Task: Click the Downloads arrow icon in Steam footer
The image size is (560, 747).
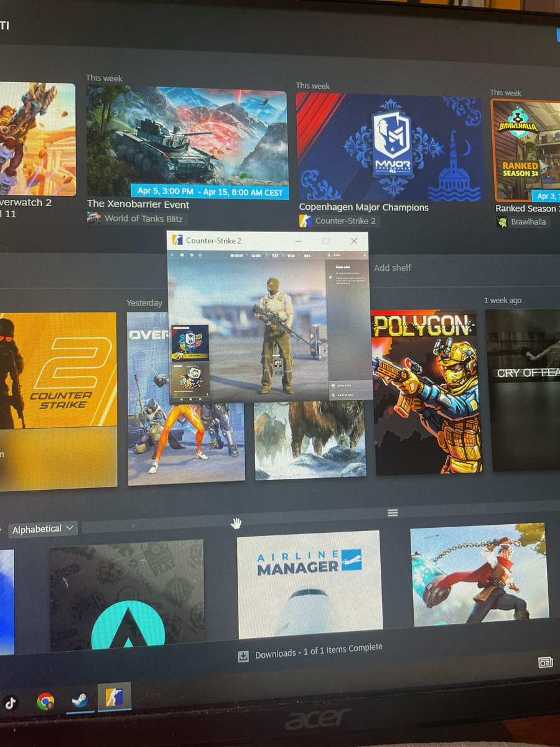Action: click(x=243, y=656)
